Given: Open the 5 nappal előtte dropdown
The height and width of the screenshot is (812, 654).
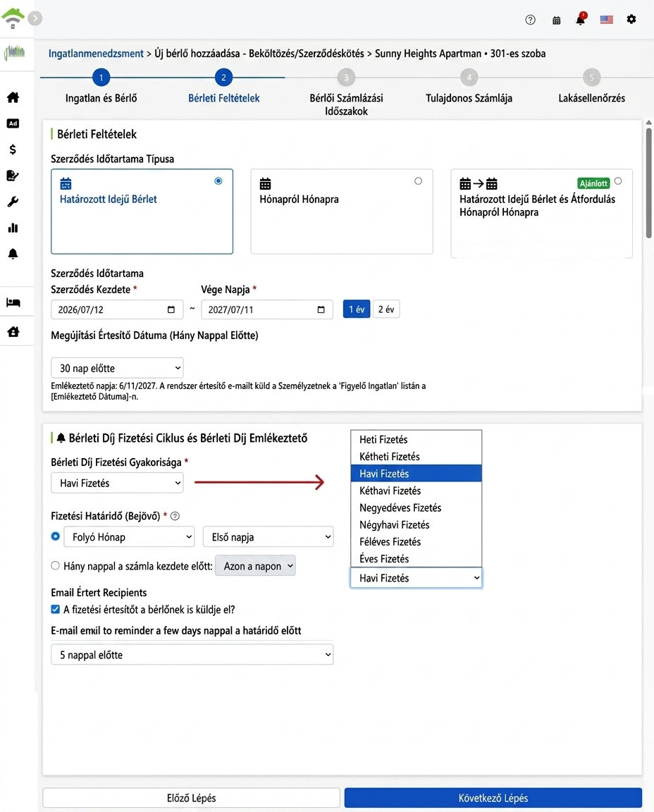Looking at the screenshot, I should (192, 654).
